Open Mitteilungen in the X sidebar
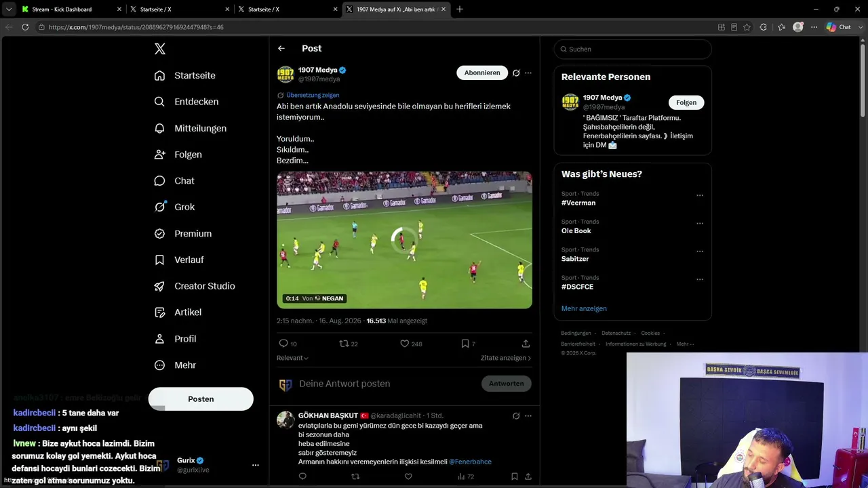The height and width of the screenshot is (488, 868). 191,128
